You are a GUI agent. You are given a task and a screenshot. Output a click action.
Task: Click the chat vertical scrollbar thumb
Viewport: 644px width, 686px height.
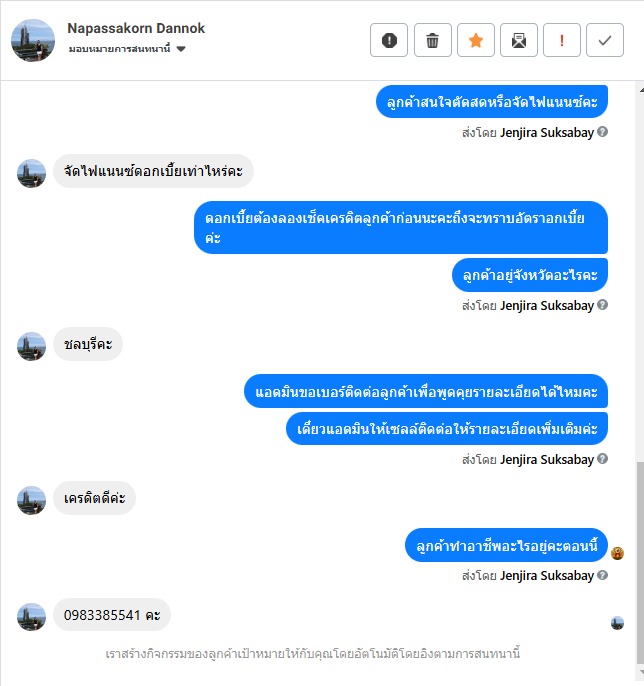pyautogui.click(x=640, y=562)
